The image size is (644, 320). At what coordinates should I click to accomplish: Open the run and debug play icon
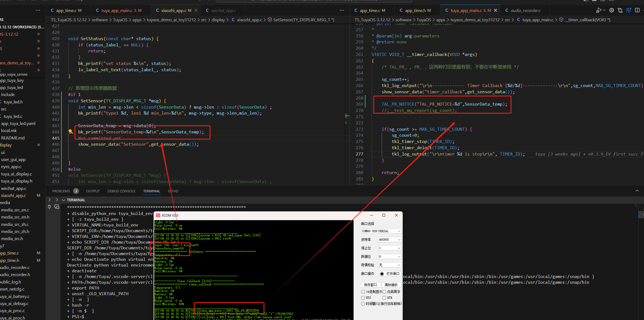pyautogui.click(x=599, y=10)
